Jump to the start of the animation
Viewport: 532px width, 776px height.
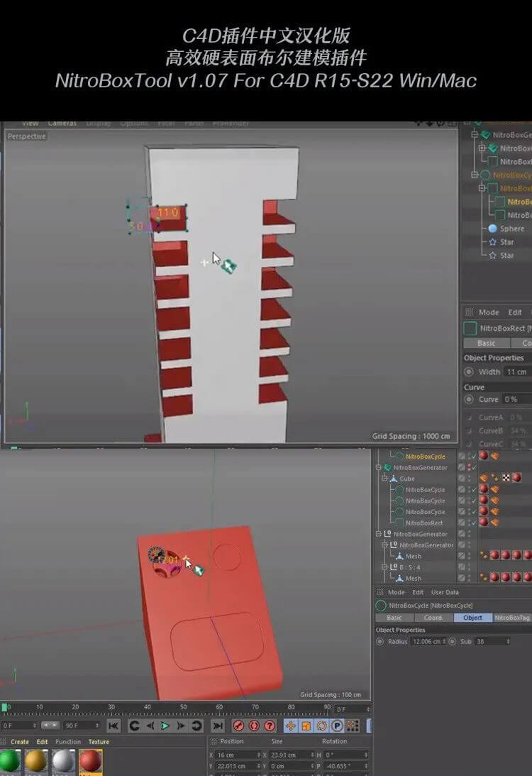pos(113,726)
